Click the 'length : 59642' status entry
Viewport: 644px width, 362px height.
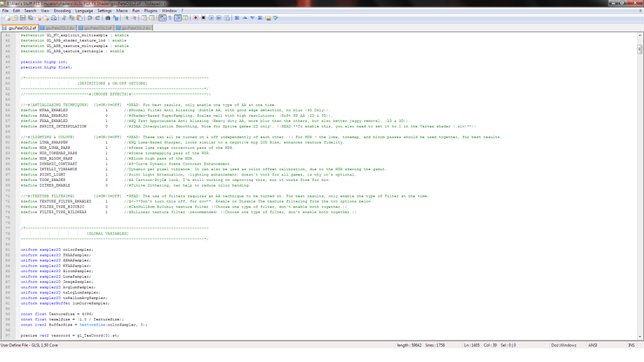tap(409, 345)
